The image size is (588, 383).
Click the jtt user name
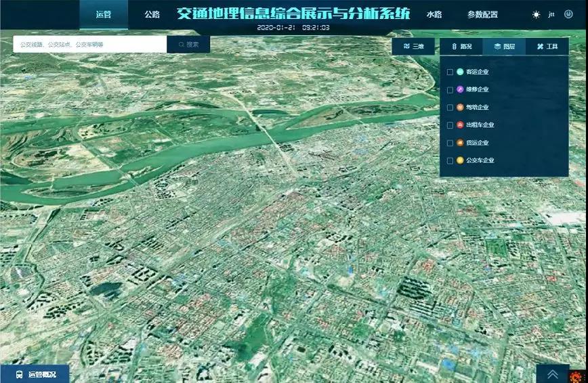pyautogui.click(x=551, y=15)
